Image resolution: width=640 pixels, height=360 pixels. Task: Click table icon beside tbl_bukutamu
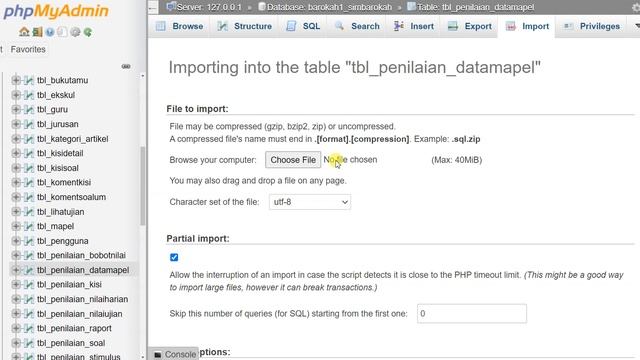29,80
